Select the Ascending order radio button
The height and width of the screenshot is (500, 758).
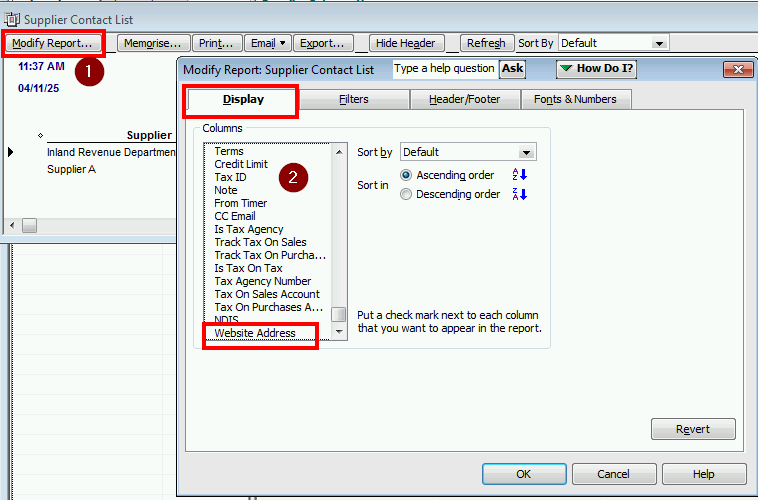(x=406, y=175)
